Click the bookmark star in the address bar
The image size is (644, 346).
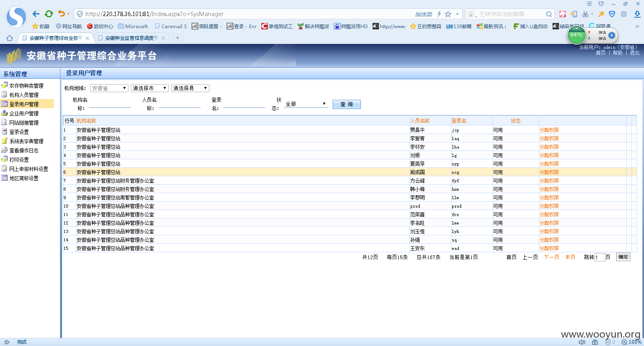[448, 14]
